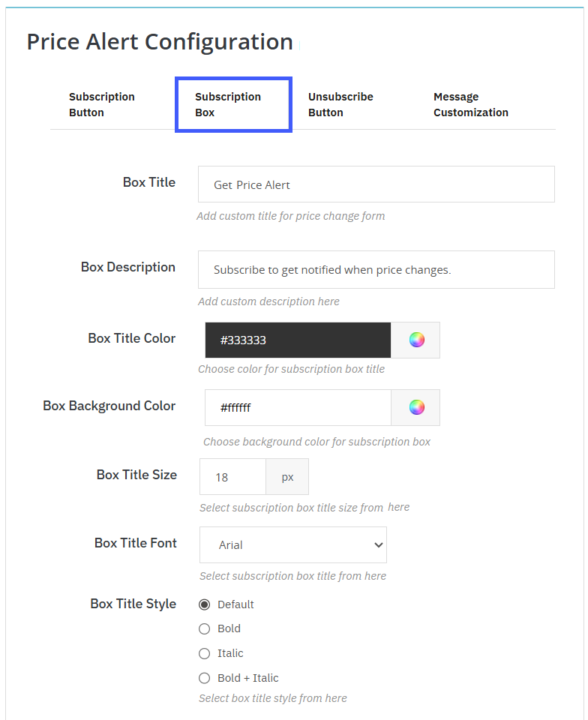
Task: Click the #ffffff background color field
Action: coord(298,408)
